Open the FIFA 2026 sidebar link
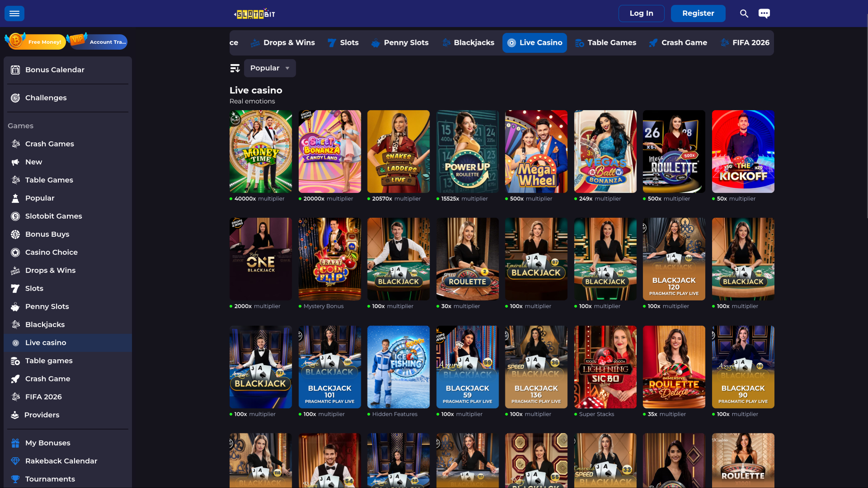 tap(68, 397)
